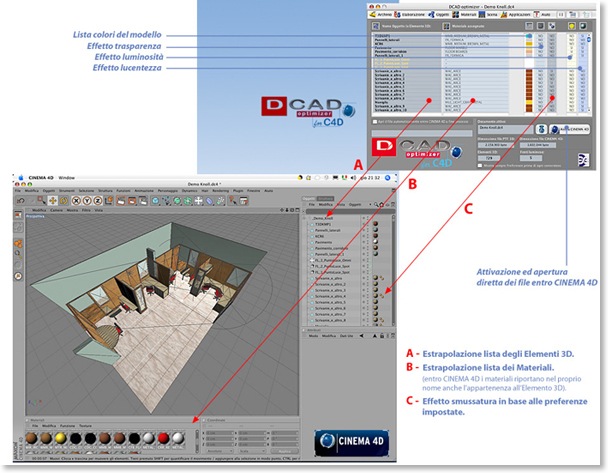Open the Rendering menu
The width and height of the screenshot is (608, 473).
point(220,191)
